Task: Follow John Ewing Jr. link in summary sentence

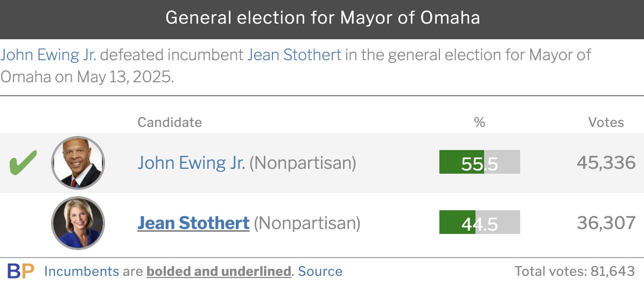Action: [x=48, y=54]
